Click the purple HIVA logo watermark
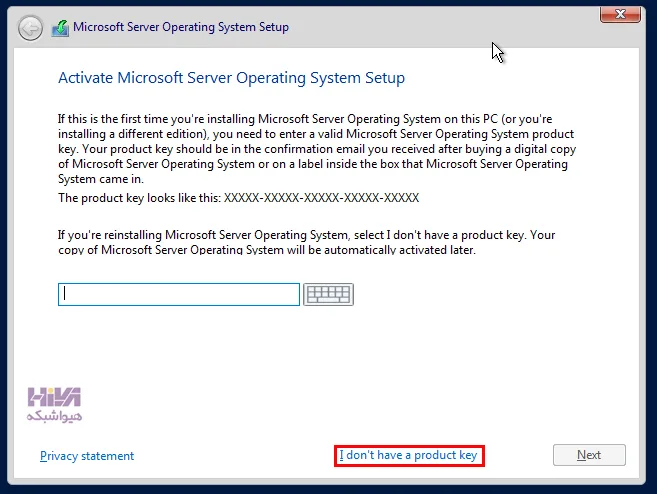This screenshot has height=494, width=657. [x=54, y=397]
